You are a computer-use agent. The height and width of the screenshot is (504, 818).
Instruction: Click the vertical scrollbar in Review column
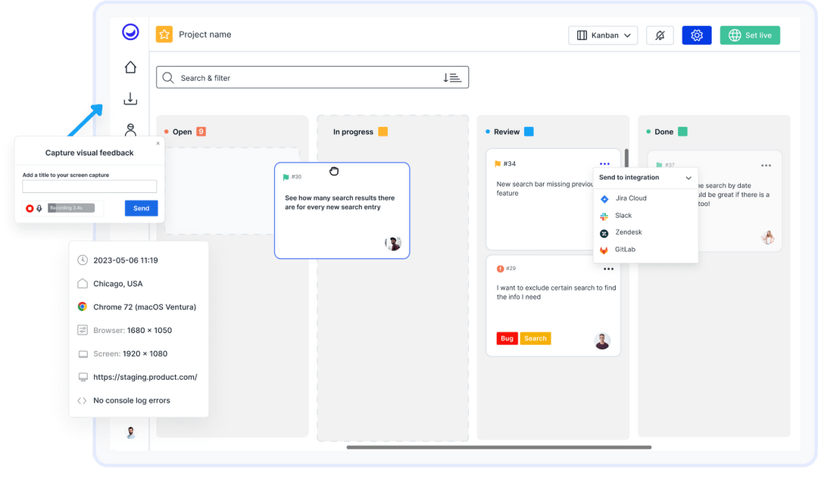click(x=626, y=158)
